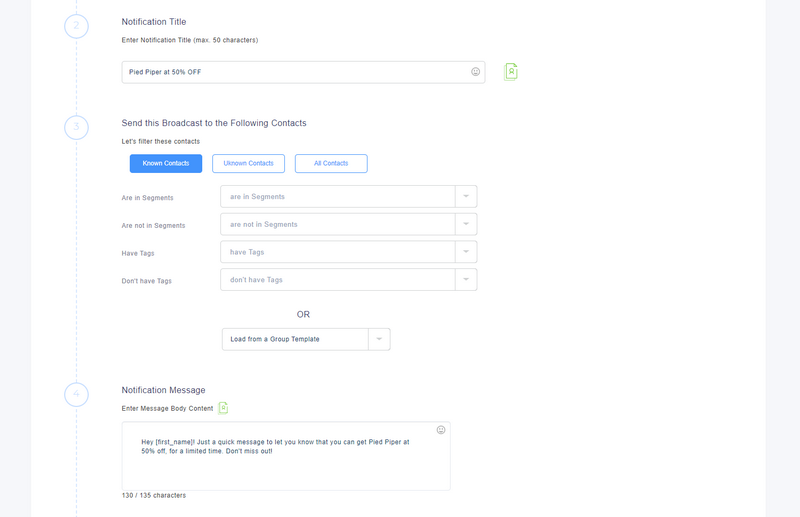Click the 'OR' separator text
The width and height of the screenshot is (800, 517).
tap(303, 314)
